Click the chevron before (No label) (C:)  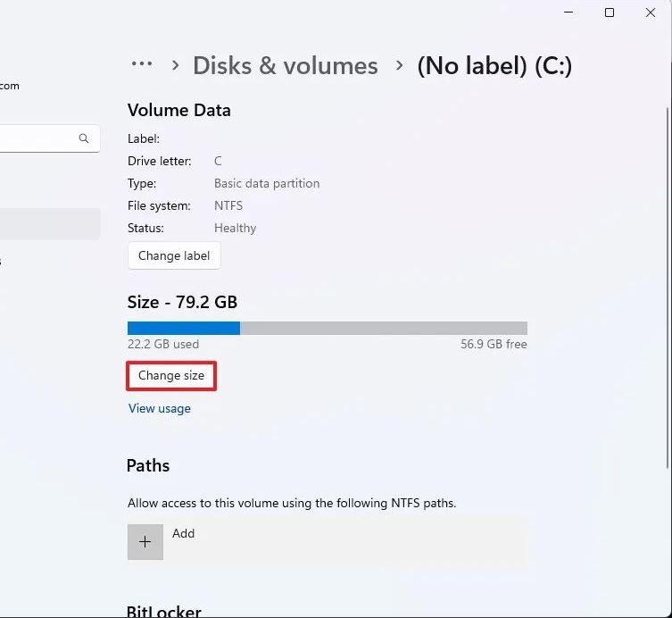click(398, 65)
